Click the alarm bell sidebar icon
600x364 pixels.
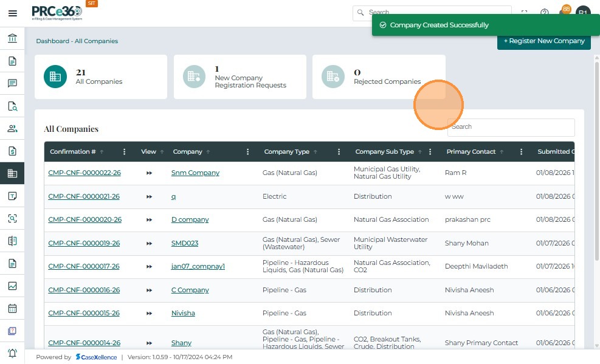pyautogui.click(x=12, y=353)
